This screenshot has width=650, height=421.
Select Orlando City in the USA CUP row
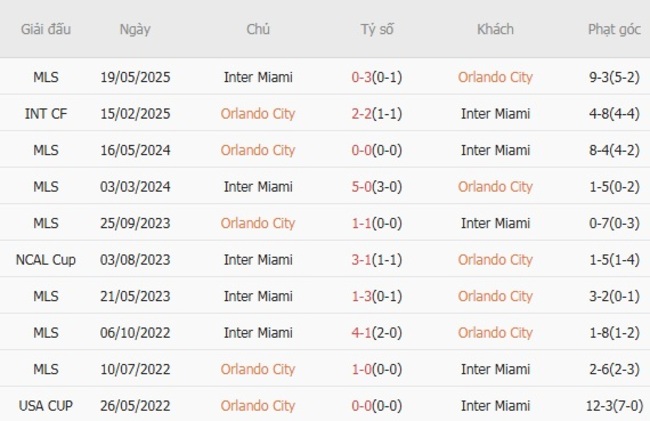click(258, 406)
